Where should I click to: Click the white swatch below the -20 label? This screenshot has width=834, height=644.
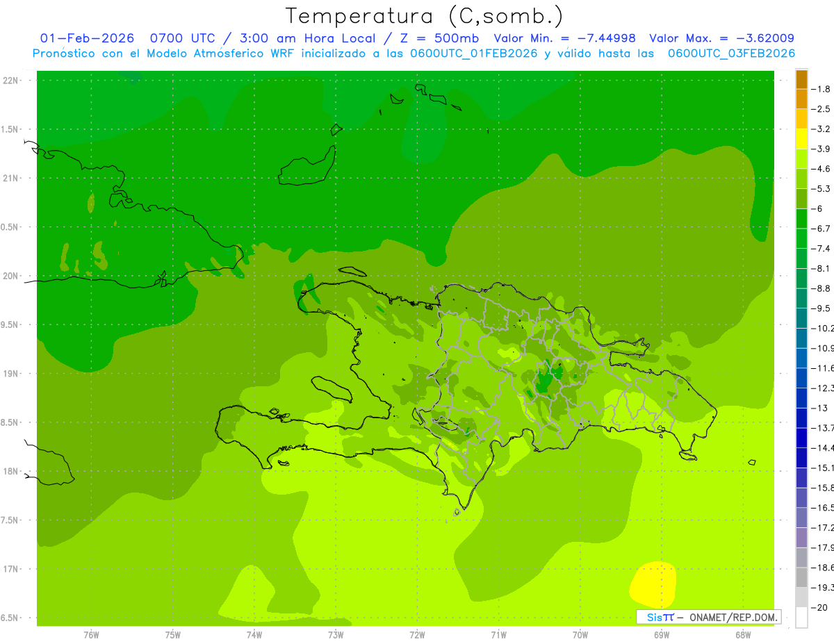[801, 618]
